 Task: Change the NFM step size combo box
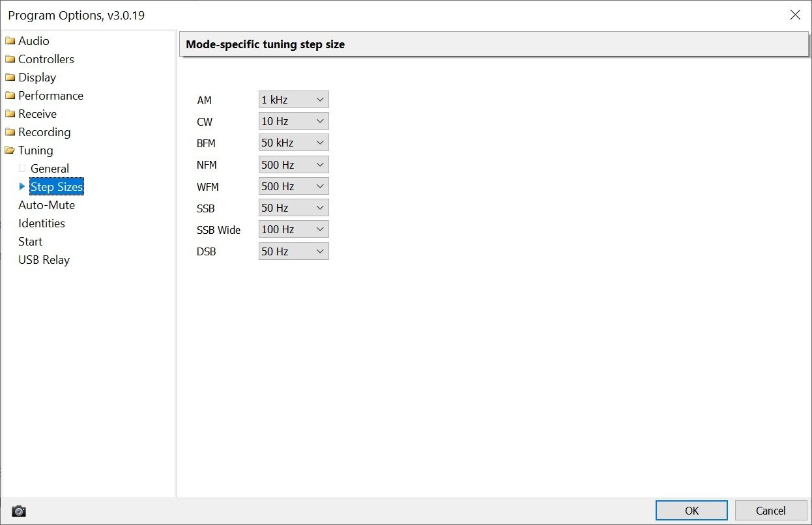coord(293,165)
